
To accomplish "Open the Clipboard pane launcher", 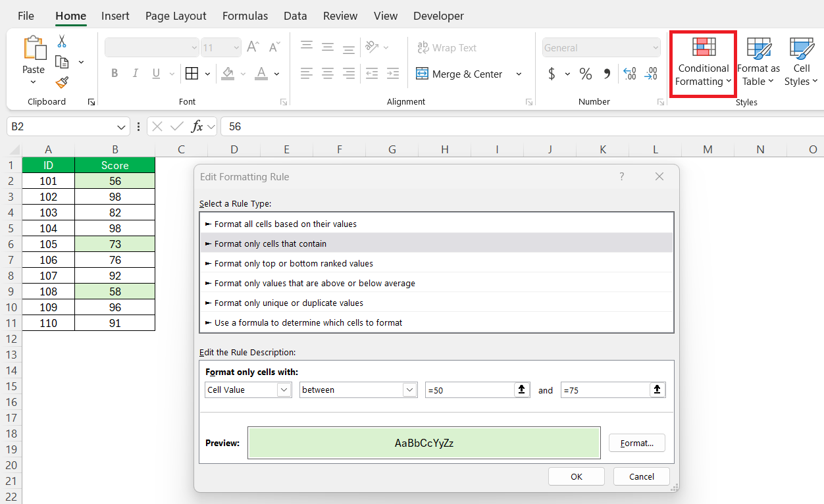I will click(91, 102).
